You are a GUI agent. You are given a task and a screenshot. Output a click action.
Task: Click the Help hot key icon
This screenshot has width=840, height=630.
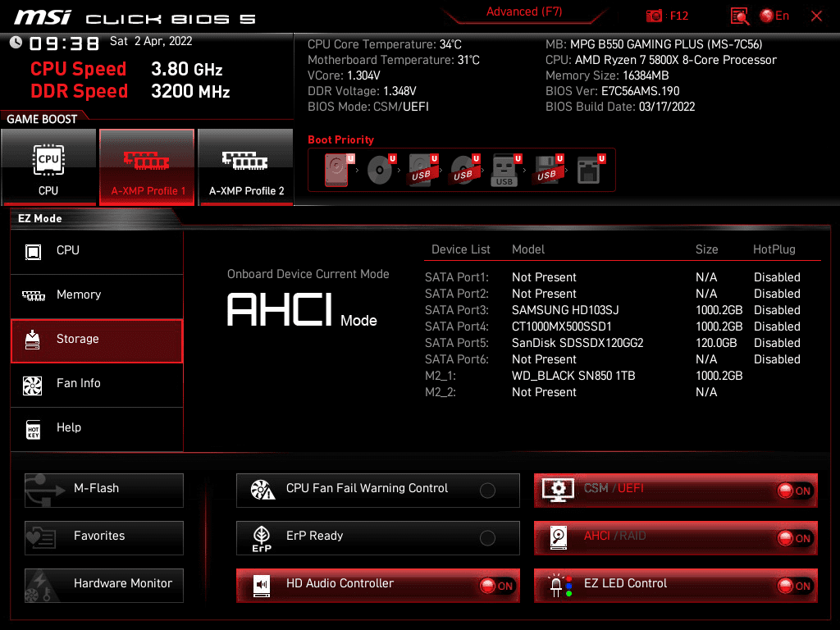33,429
